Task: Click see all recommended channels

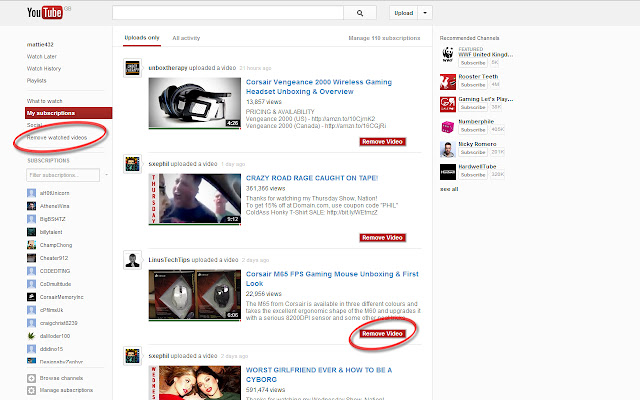Action: [449, 189]
